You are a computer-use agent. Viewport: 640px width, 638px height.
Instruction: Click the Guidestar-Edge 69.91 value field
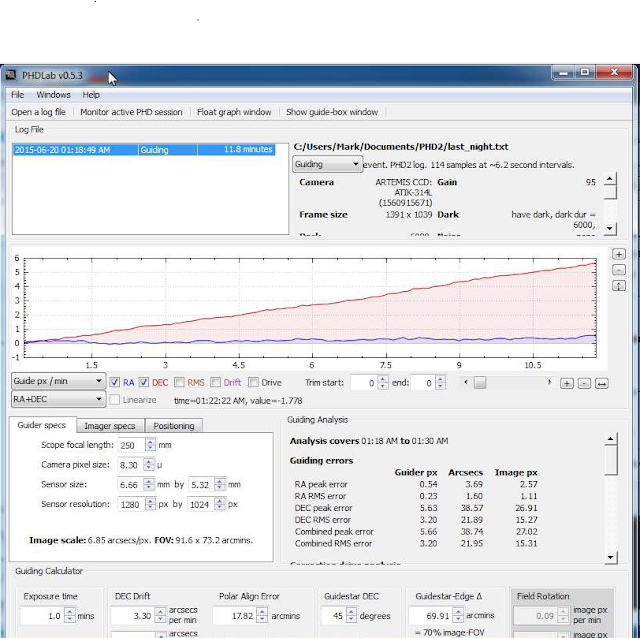click(x=431, y=616)
